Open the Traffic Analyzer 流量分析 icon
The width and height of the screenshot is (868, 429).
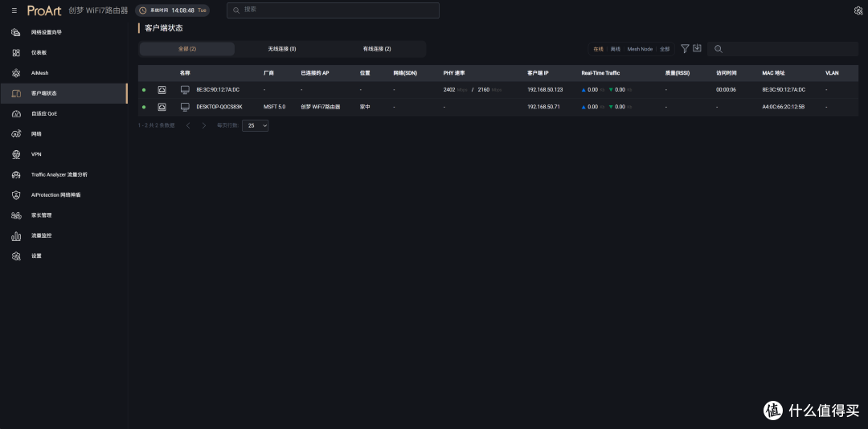tap(16, 174)
